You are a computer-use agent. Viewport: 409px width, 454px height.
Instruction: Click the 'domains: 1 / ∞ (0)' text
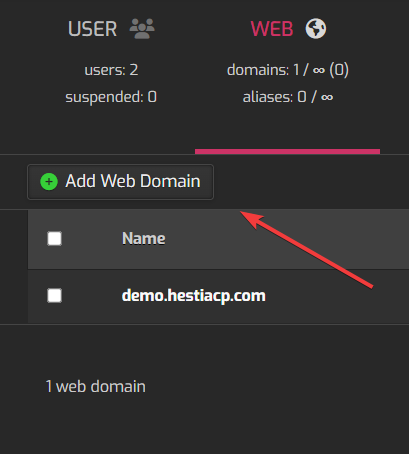(x=288, y=70)
